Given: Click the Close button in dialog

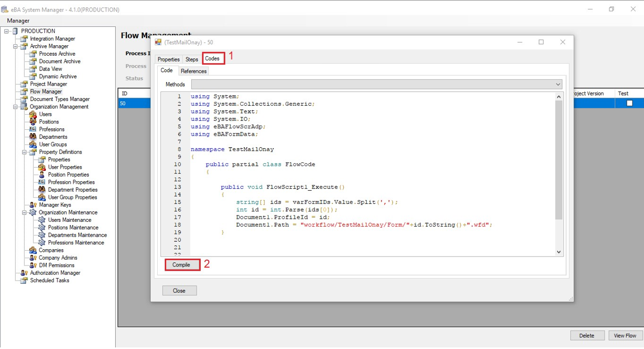Looking at the screenshot, I should [179, 291].
